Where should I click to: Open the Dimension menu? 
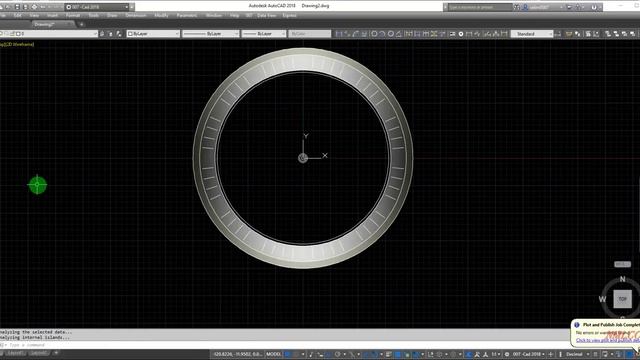(136, 16)
